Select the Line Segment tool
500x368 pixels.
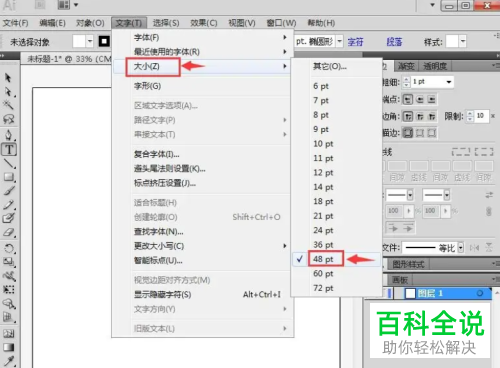pyautogui.click(x=9, y=163)
